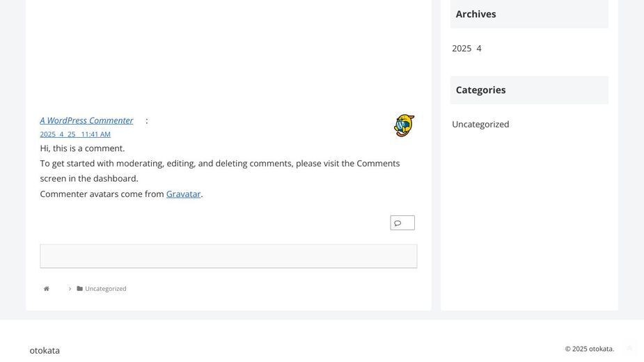644x362 pixels.
Task: Open the Wapuu commenter avatar image
Action: point(404,126)
